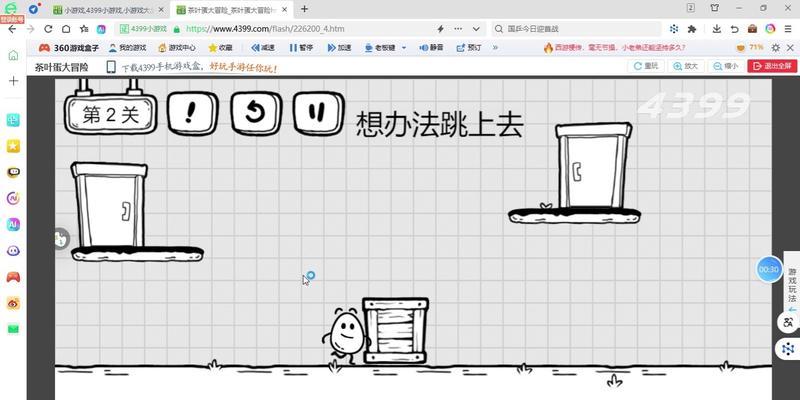
Task: Open the game toolbar settings gear
Action: pos(776,47)
